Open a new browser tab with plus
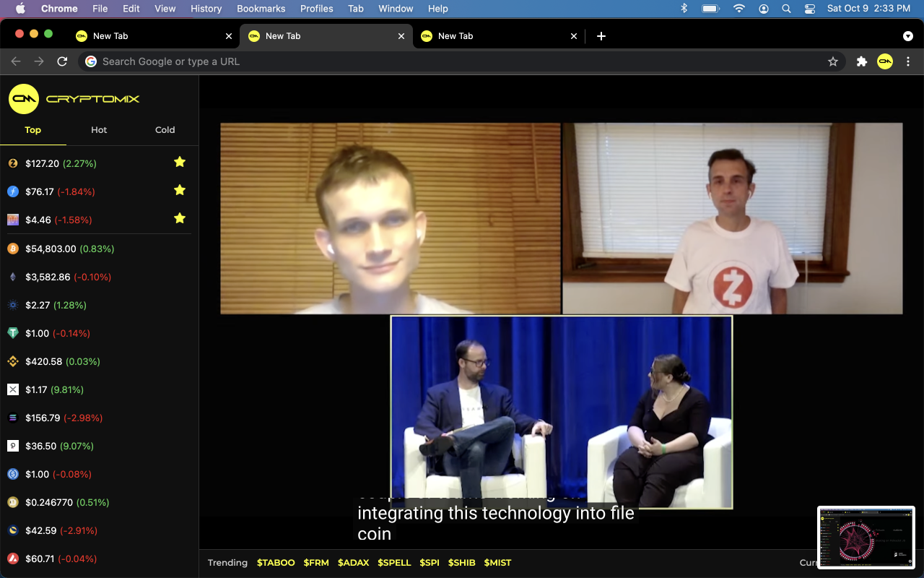Image resolution: width=924 pixels, height=578 pixels. pos(601,36)
